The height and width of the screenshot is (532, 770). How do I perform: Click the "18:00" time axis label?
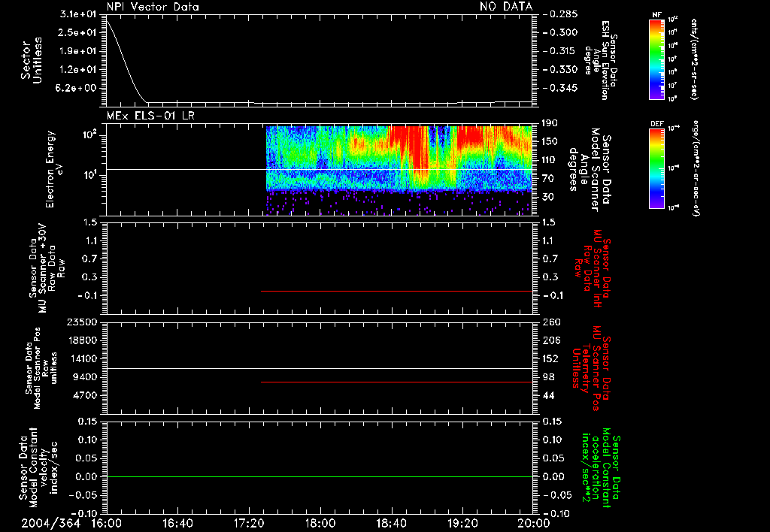pyautogui.click(x=320, y=523)
